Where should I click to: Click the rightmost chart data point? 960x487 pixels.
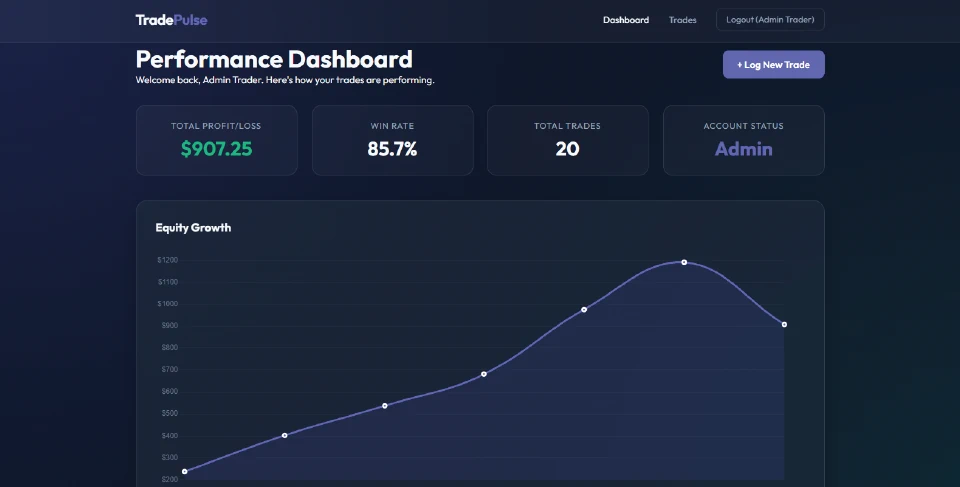(x=784, y=324)
